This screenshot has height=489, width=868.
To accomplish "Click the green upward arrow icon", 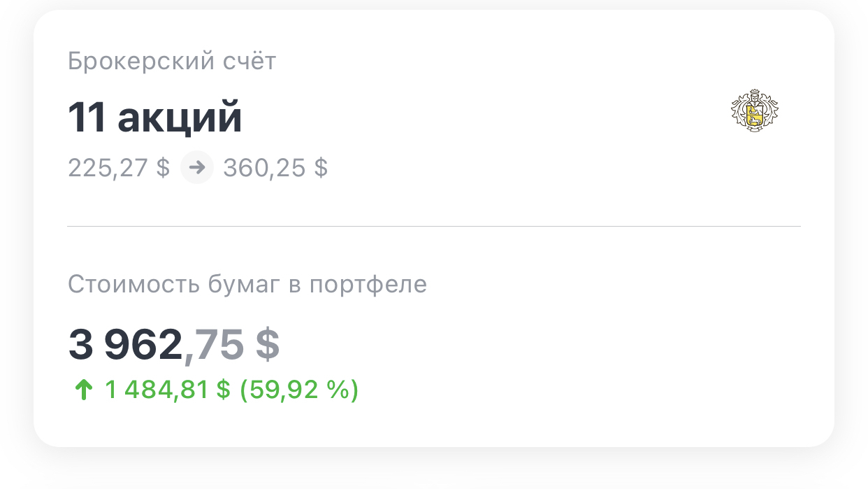I will point(83,390).
